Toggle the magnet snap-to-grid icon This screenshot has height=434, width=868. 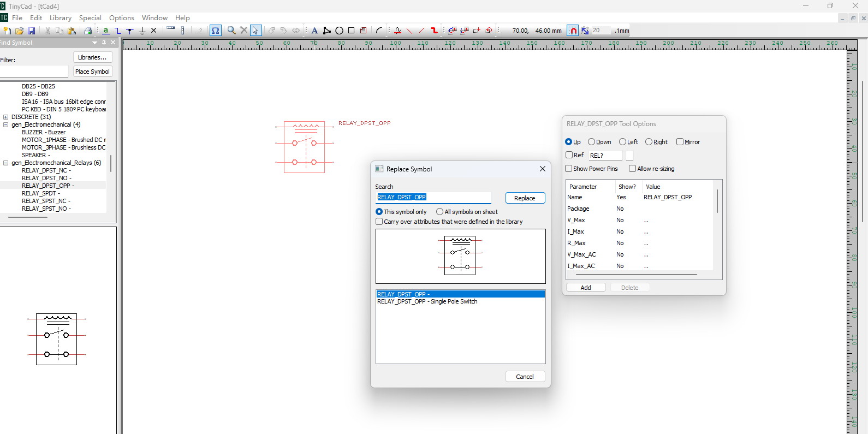tap(572, 31)
